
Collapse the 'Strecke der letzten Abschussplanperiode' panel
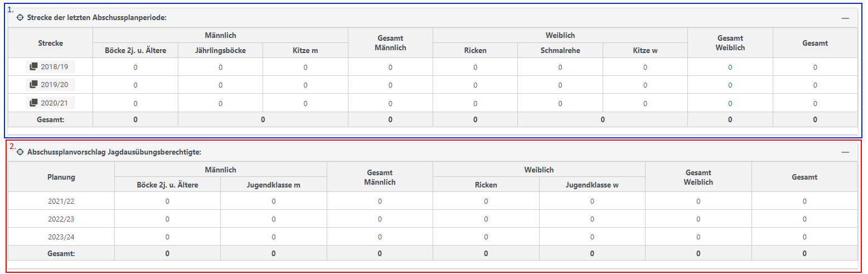[845, 18]
